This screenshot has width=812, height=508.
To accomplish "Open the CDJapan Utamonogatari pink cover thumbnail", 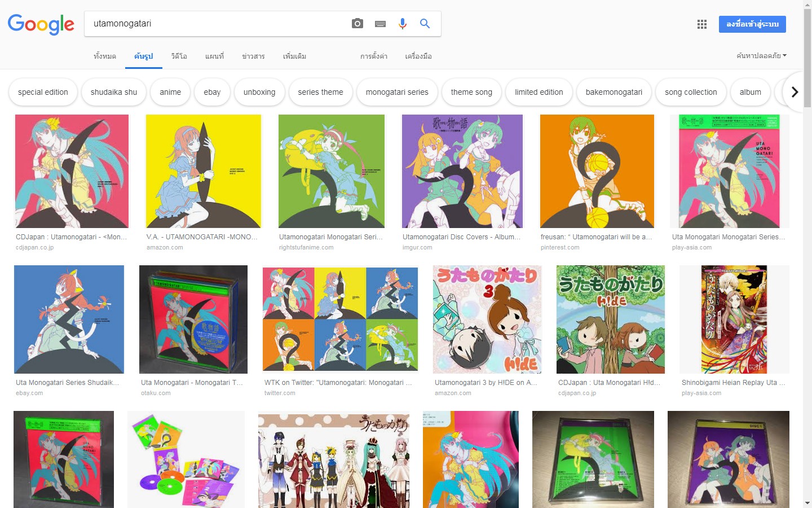I will pos(72,171).
